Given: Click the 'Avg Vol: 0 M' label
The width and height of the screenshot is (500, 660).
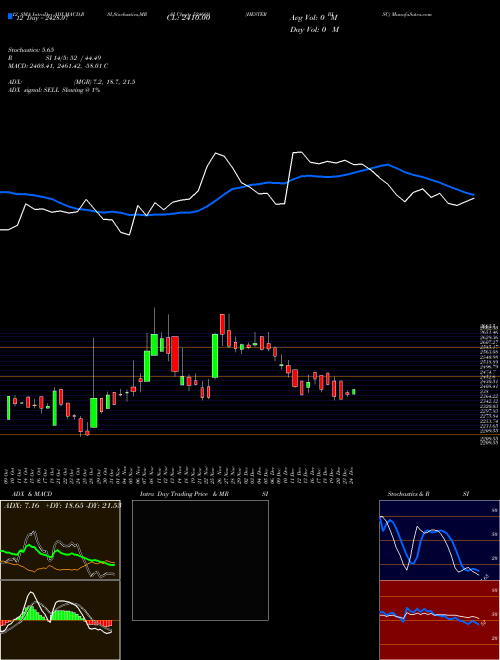Looking at the screenshot, I should 314,18.
